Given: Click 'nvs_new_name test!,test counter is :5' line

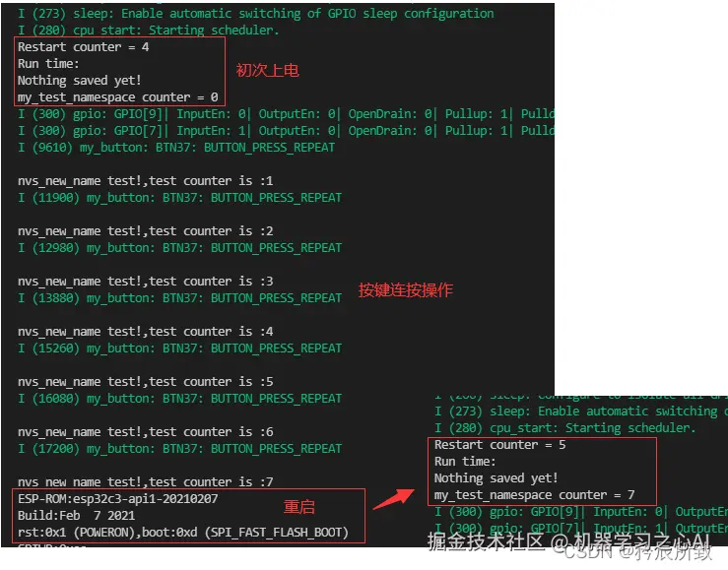Looking at the screenshot, I should (146, 382).
